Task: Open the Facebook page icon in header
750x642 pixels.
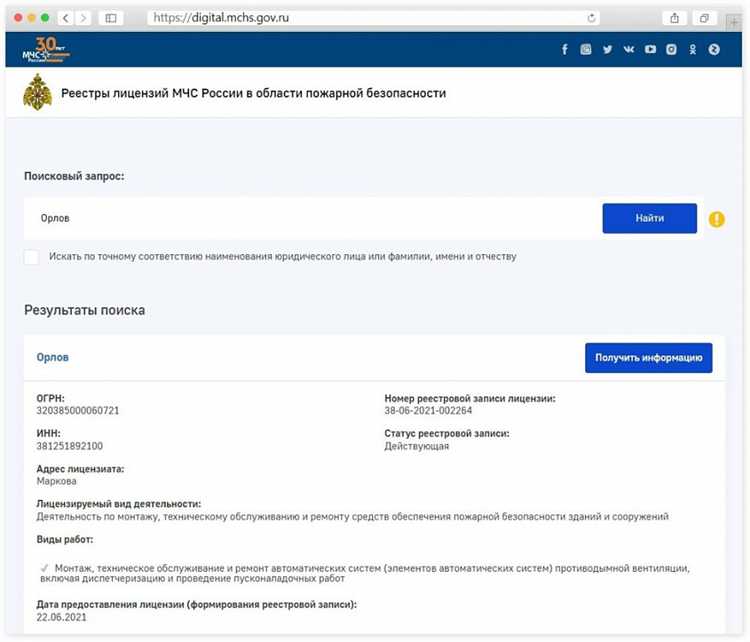Action: pos(564,49)
